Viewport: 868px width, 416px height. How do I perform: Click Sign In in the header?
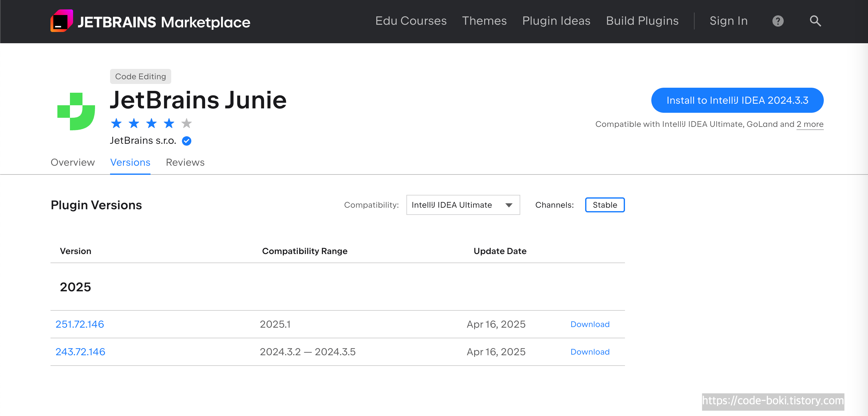pos(728,21)
